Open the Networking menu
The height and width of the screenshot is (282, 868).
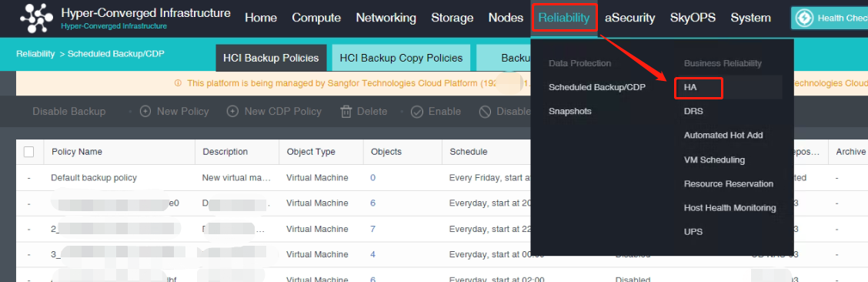(x=386, y=18)
